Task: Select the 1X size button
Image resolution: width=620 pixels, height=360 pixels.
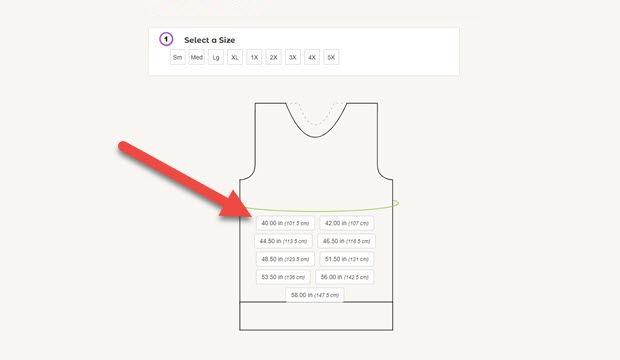Action: (254, 57)
